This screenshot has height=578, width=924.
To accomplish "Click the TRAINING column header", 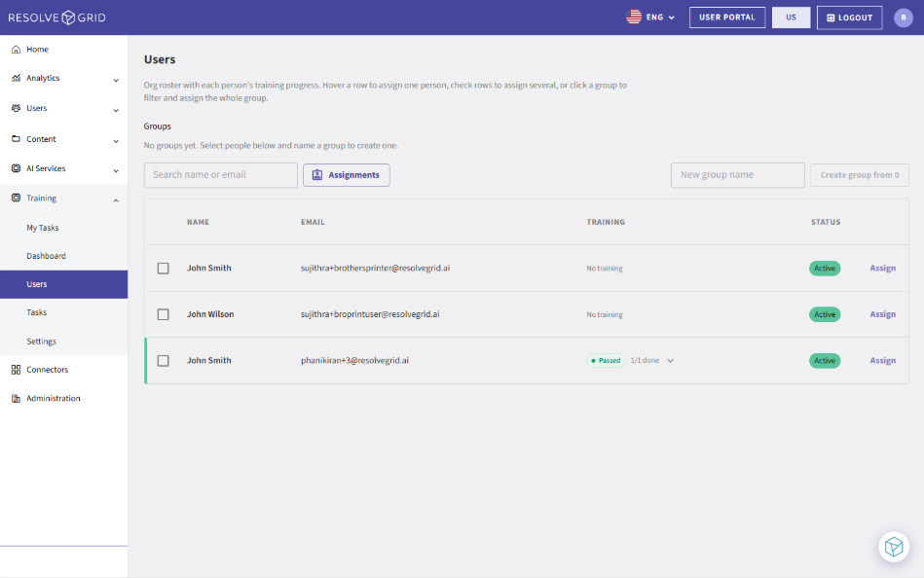I will click(x=606, y=222).
